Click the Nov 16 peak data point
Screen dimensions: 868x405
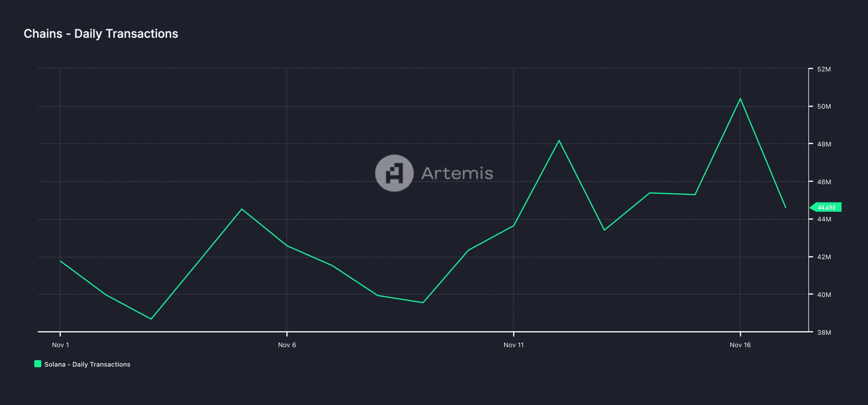coord(740,99)
